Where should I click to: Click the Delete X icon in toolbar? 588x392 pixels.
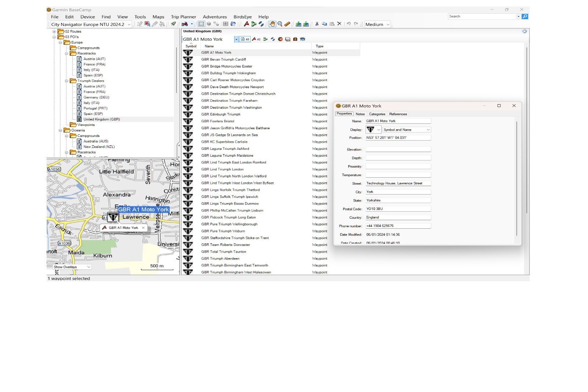click(x=339, y=24)
